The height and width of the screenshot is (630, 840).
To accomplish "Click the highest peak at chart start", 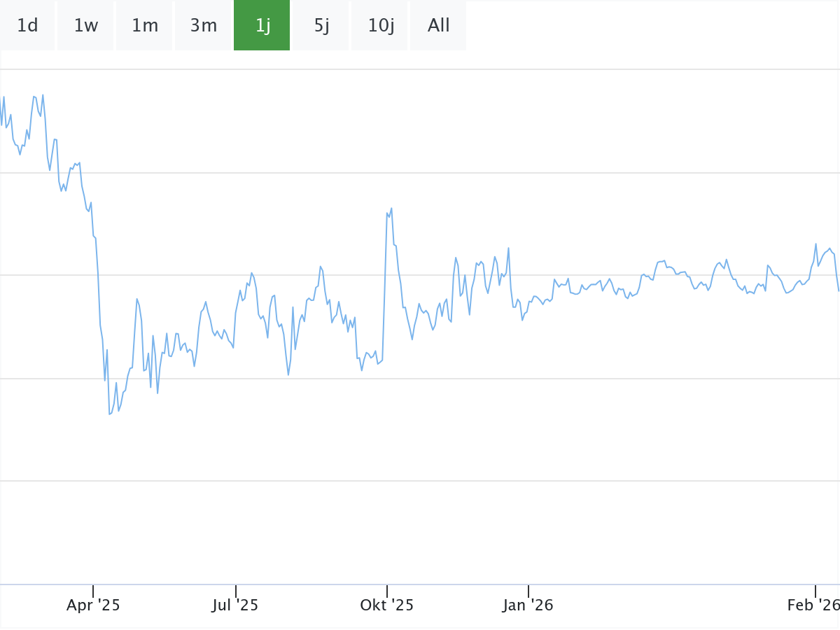I will coord(43,95).
